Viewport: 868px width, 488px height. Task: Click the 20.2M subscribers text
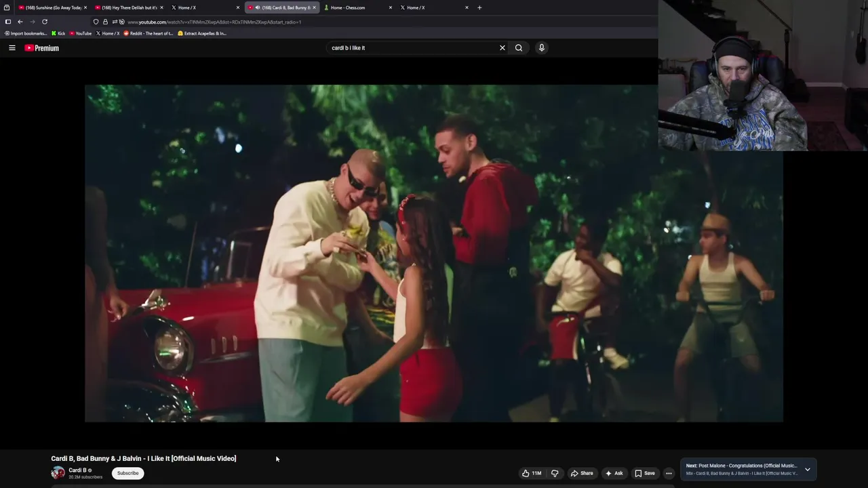tap(85, 477)
